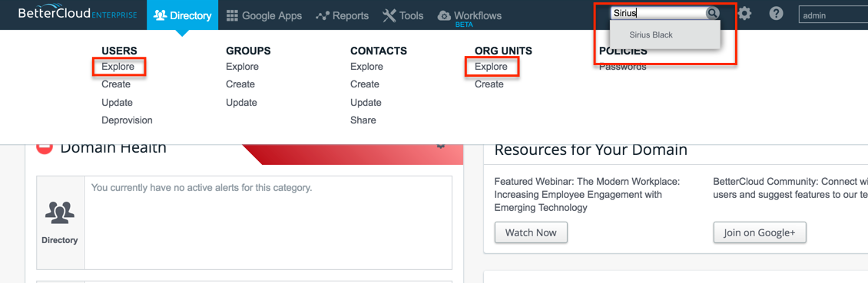The width and height of the screenshot is (868, 283).
Task: Open Explore under Org Units
Action: click(x=491, y=67)
